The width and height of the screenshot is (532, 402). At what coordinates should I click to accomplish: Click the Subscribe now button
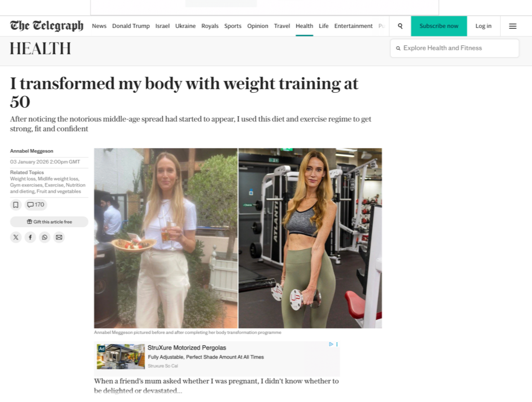(x=439, y=26)
